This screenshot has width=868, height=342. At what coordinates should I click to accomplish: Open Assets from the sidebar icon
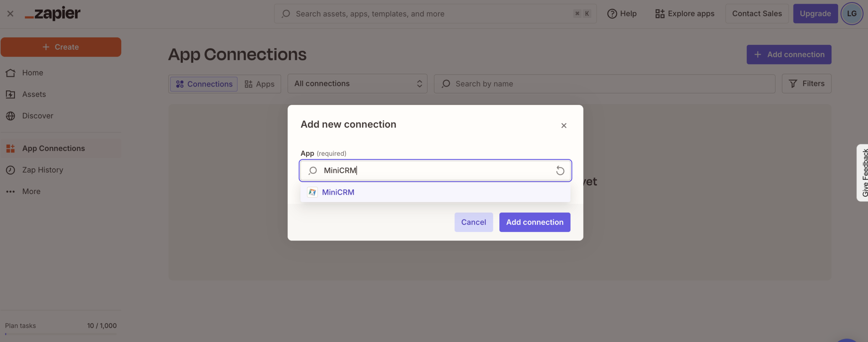11,94
